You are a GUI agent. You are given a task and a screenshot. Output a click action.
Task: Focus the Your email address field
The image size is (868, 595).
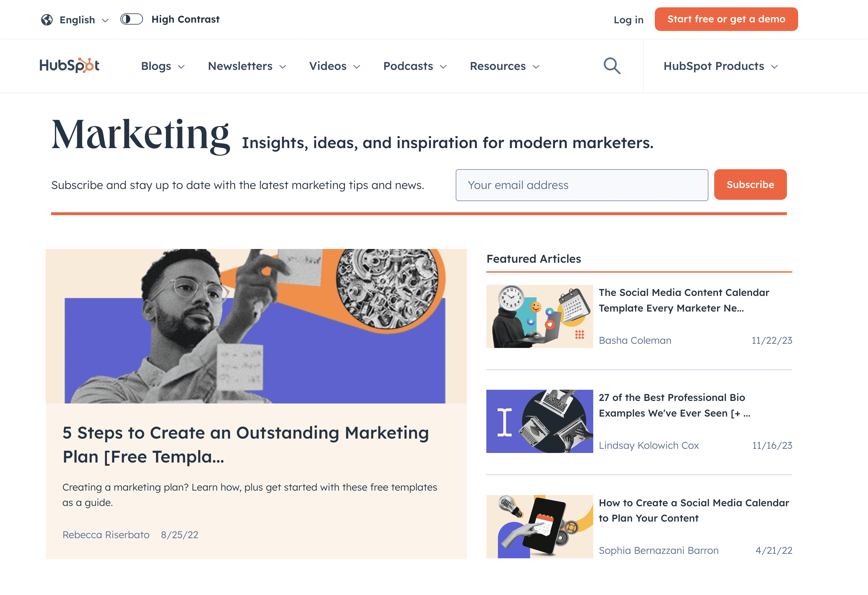tap(581, 185)
